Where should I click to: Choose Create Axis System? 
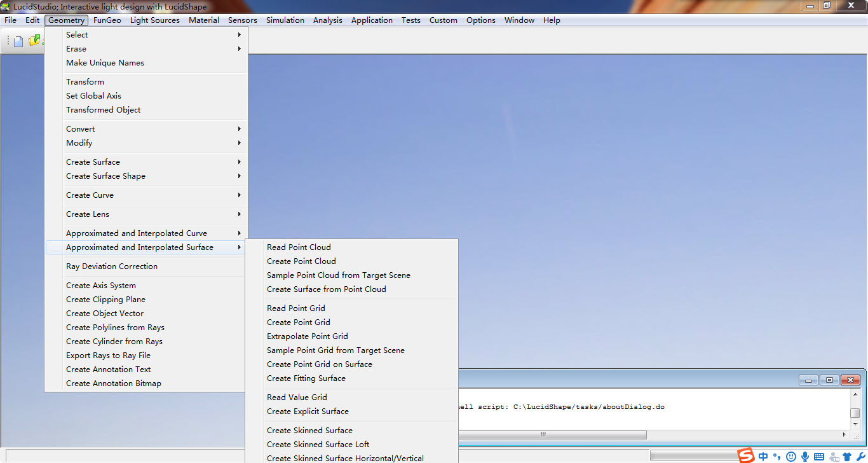click(146, 286)
